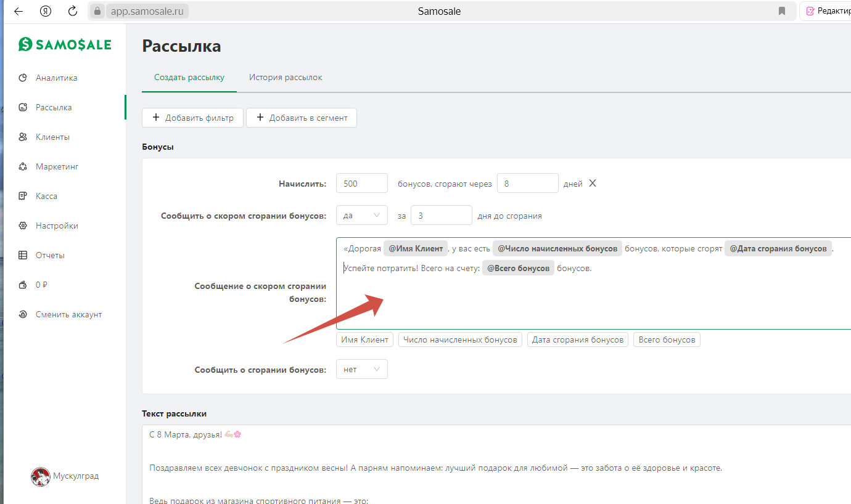Screen dimensions: 851x504
Task: Go back using the browser back arrow
Action: 18,11
